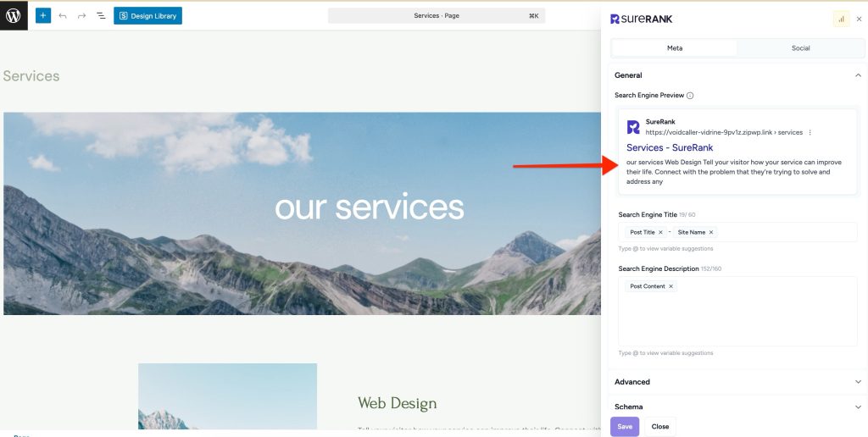Click the blue block inserter plus button
868x437 pixels.
[x=42, y=15]
